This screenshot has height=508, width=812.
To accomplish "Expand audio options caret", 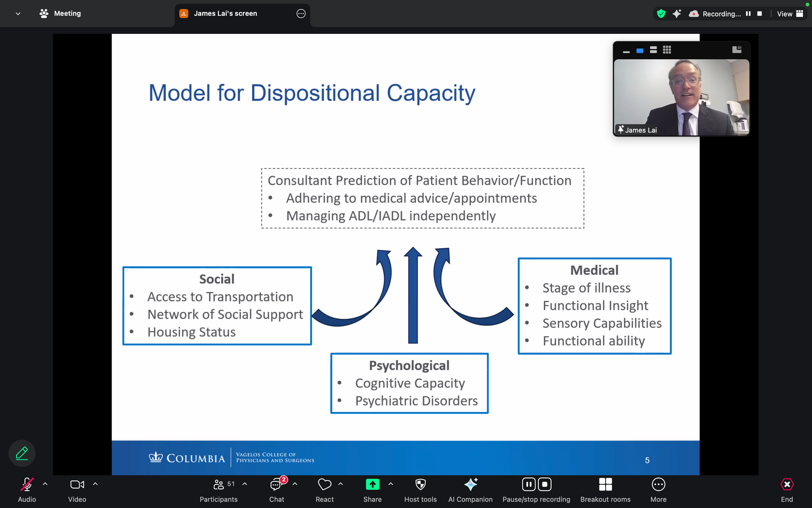I will 45,484.
